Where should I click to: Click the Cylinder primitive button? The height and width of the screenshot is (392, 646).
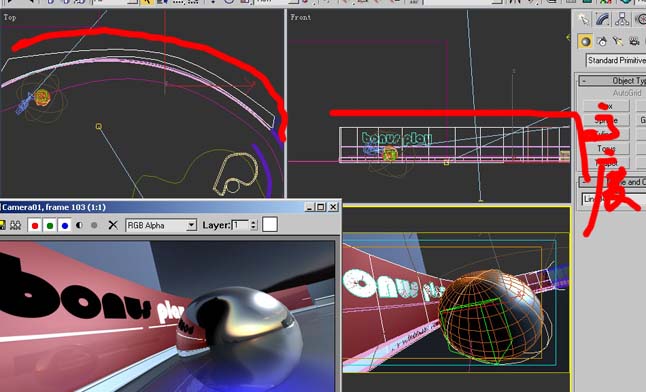point(606,134)
